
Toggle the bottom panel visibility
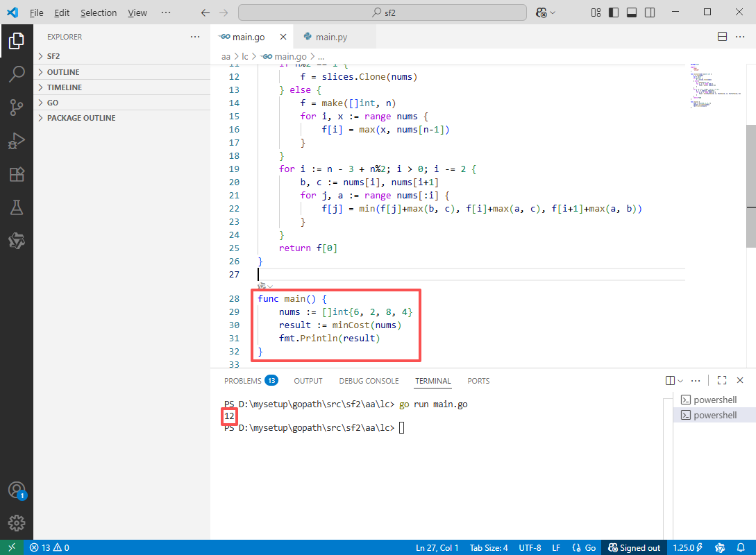click(x=632, y=12)
